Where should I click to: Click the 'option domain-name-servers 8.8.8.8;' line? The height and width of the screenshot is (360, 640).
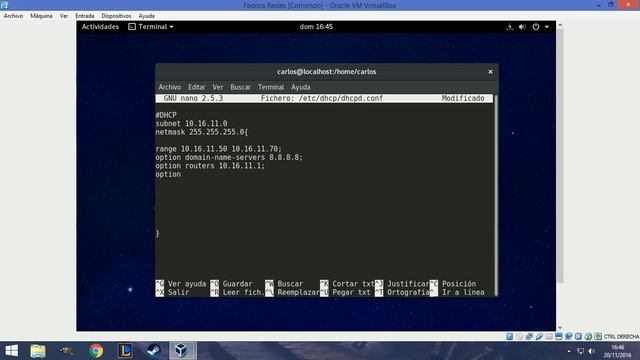(x=229, y=158)
